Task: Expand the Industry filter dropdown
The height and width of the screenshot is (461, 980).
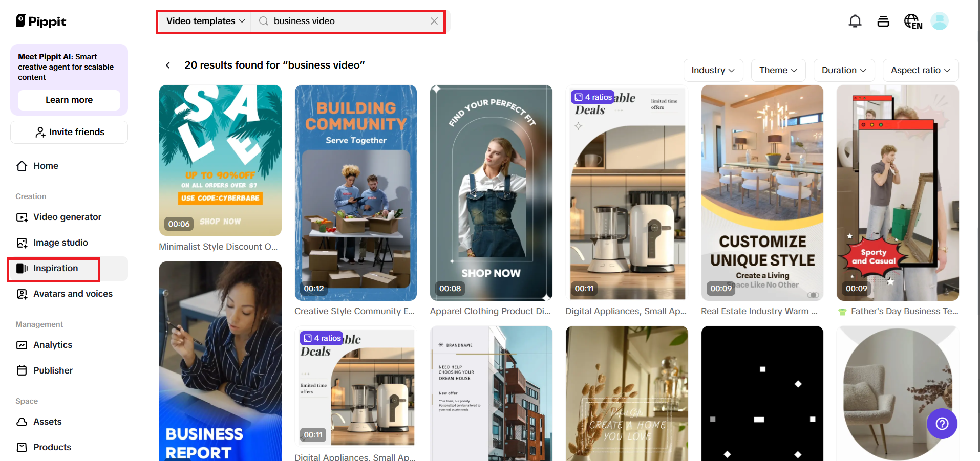Action: tap(713, 70)
